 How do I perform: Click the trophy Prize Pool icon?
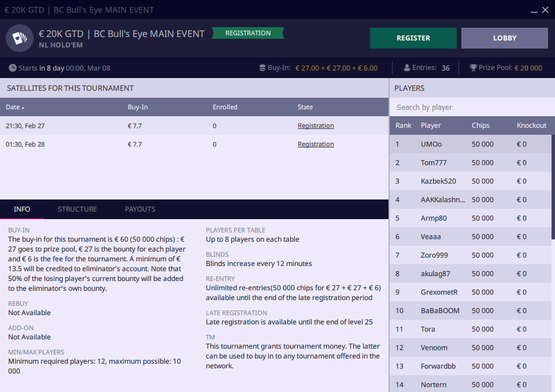pos(473,68)
